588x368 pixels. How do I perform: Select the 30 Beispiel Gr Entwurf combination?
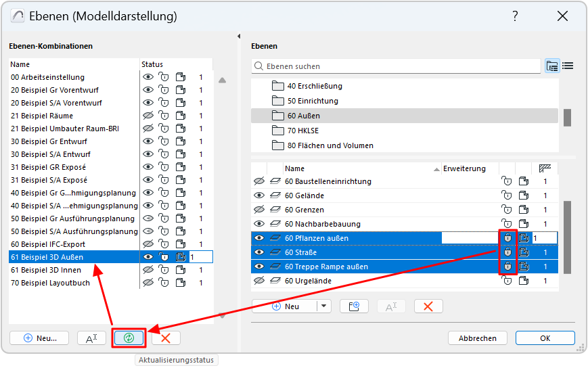point(49,141)
